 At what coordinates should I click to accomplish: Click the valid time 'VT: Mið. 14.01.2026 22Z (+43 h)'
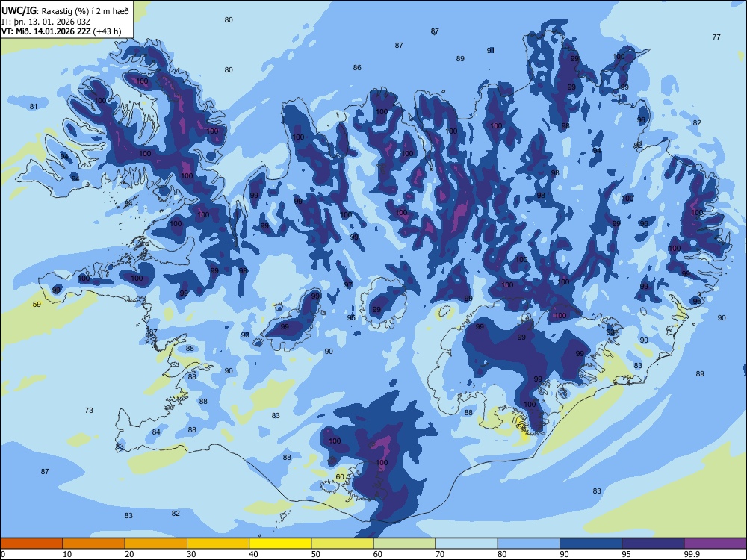point(61,31)
